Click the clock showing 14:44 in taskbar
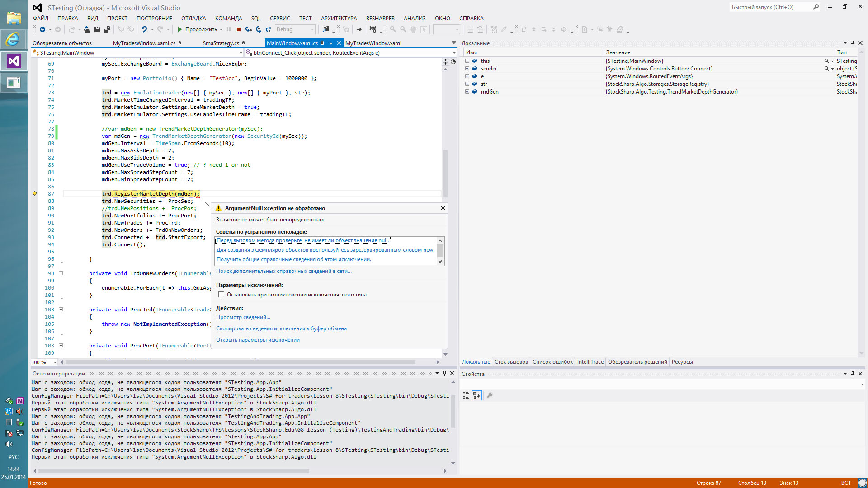This screenshot has width=868, height=488. pos(14,469)
